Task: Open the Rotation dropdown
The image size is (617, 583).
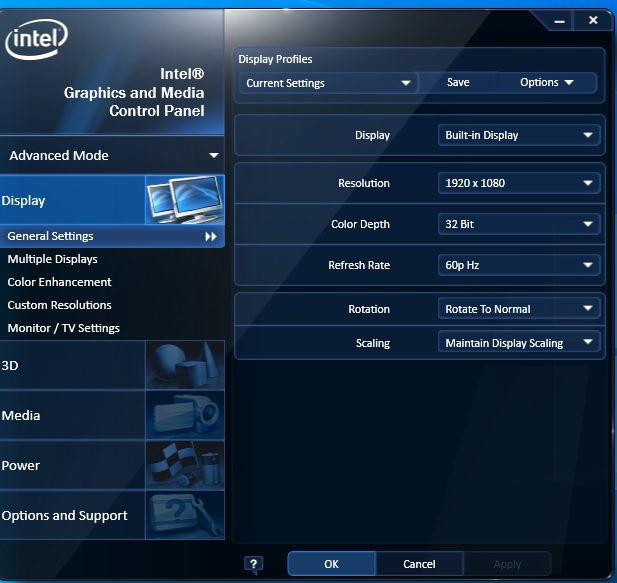Action: click(x=519, y=309)
